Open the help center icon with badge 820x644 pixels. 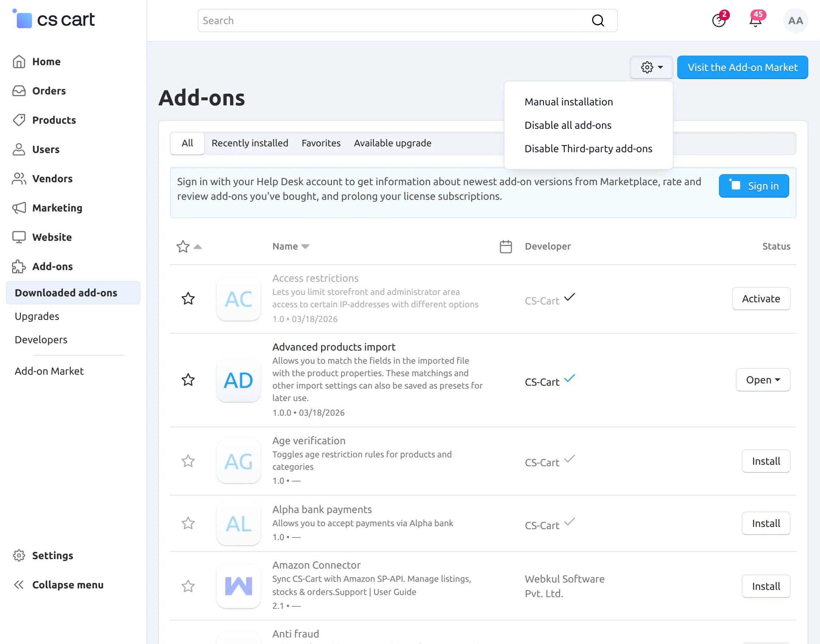[x=719, y=21]
